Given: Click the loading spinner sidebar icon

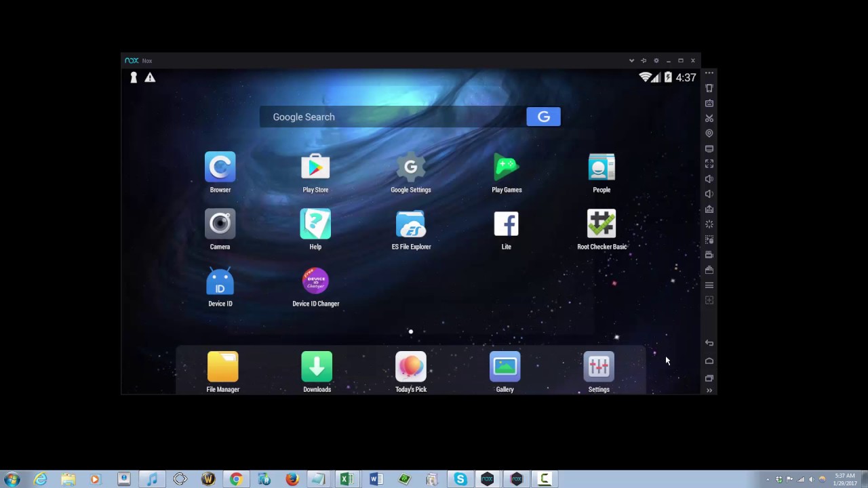Looking at the screenshot, I should [x=709, y=224].
